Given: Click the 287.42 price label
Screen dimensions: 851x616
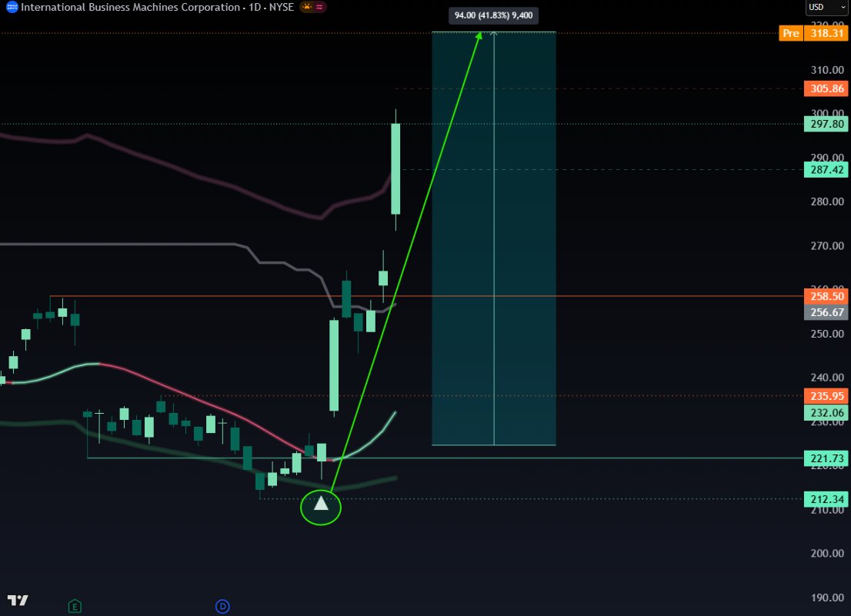Looking at the screenshot, I should pyautogui.click(x=826, y=170).
